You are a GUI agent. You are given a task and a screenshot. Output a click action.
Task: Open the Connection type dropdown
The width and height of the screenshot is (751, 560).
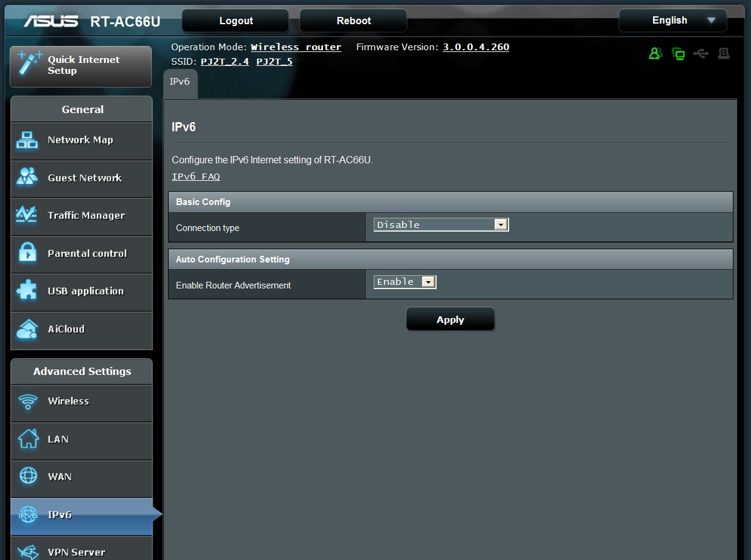point(441,225)
